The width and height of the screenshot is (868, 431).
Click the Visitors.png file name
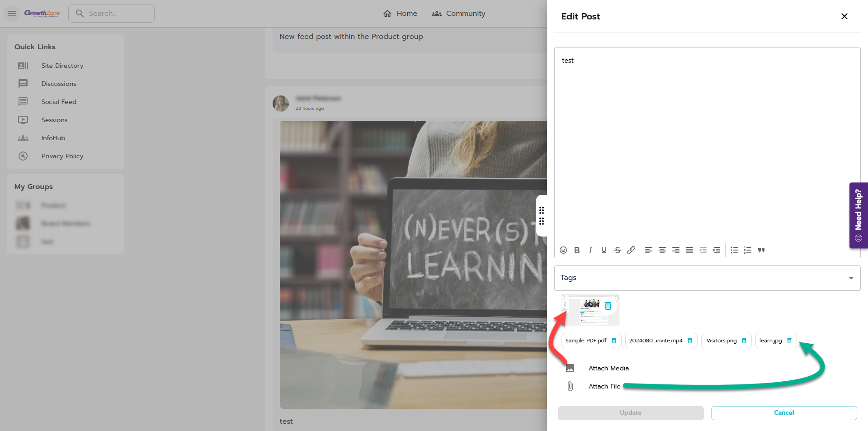[721, 341]
